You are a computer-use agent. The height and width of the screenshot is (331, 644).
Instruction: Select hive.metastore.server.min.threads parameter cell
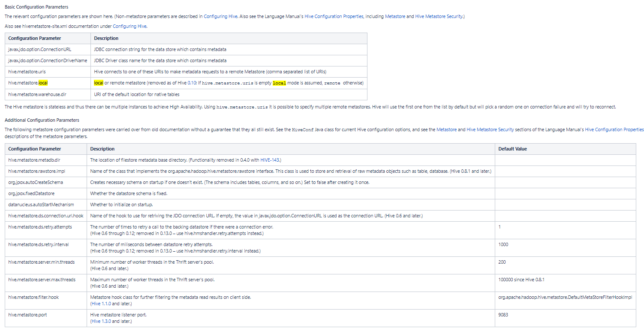pos(46,265)
